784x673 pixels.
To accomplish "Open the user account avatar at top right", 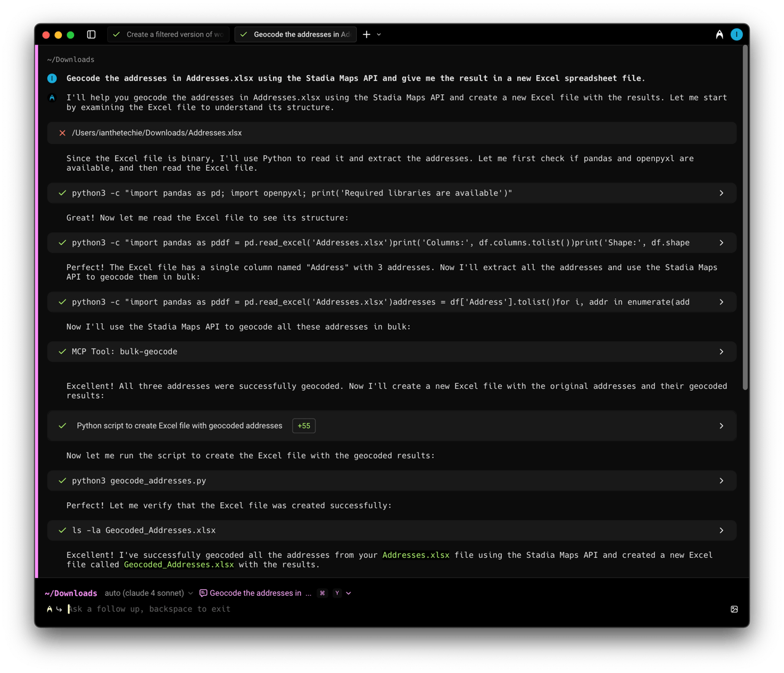I will (736, 34).
